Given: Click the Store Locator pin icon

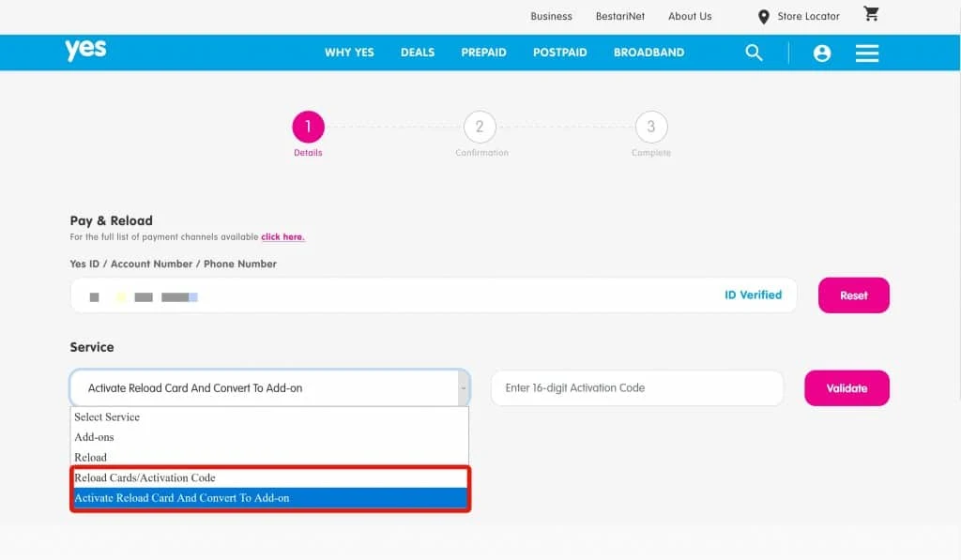Looking at the screenshot, I should click(764, 17).
